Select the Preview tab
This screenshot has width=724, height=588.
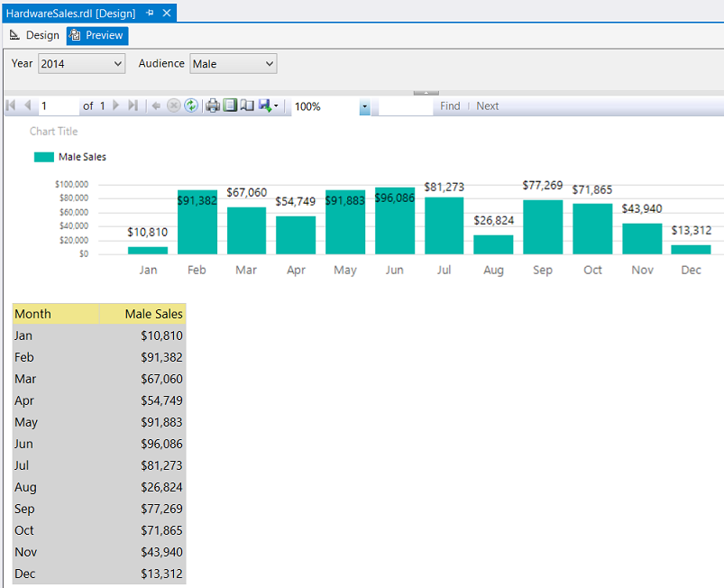pyautogui.click(x=97, y=35)
